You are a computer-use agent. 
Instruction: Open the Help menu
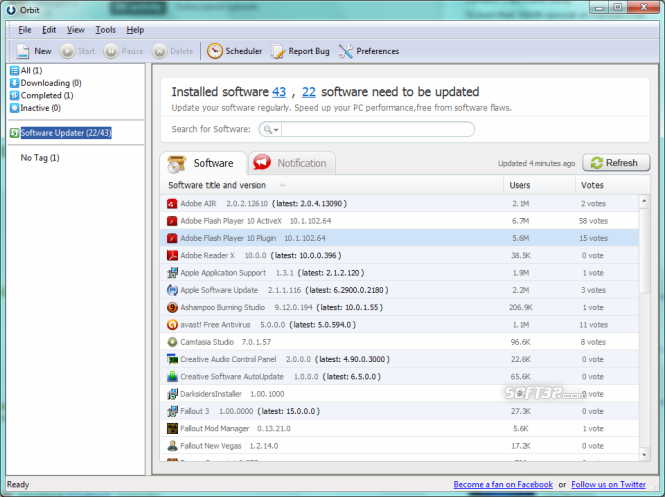[x=135, y=30]
